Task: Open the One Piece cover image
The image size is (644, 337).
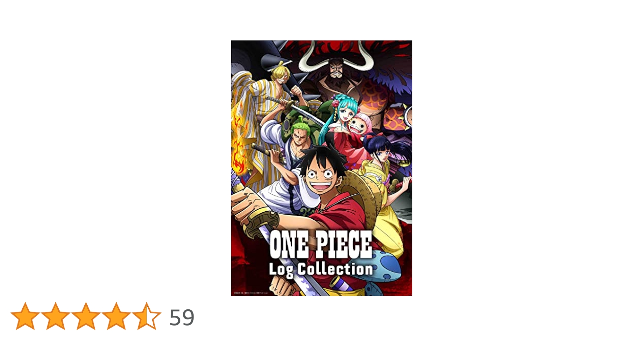Action: tap(322, 168)
